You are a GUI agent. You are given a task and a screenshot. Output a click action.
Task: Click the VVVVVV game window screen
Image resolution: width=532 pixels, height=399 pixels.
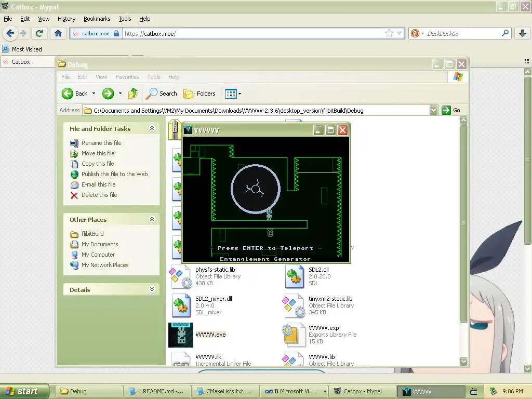pyautogui.click(x=266, y=199)
